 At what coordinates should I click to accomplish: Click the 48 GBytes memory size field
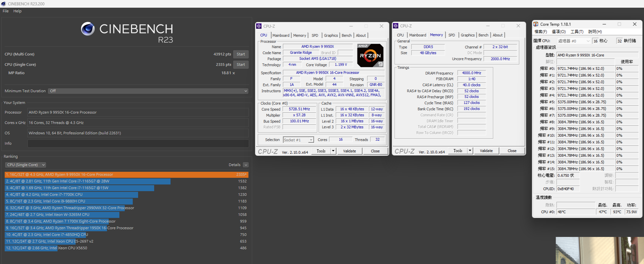coord(428,53)
